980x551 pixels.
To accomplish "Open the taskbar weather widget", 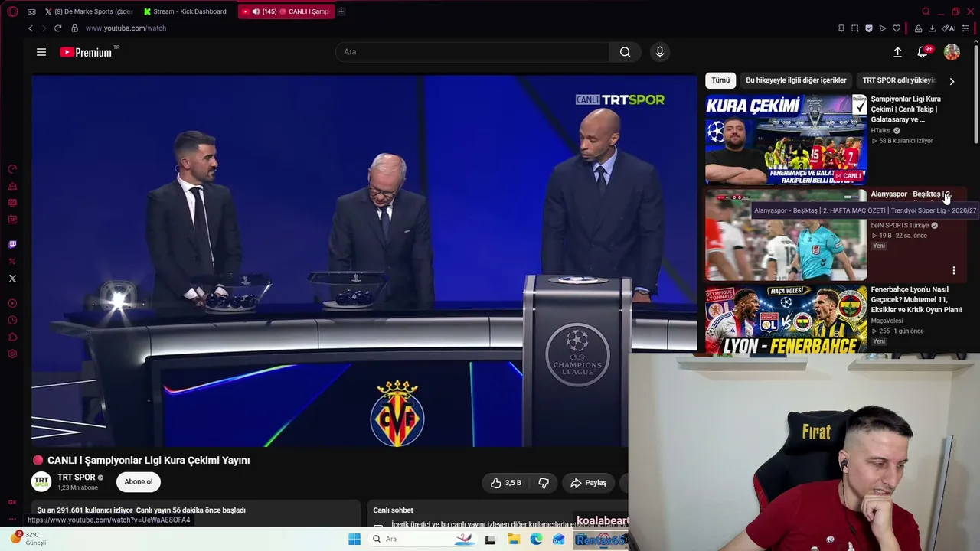I will [x=28, y=539].
